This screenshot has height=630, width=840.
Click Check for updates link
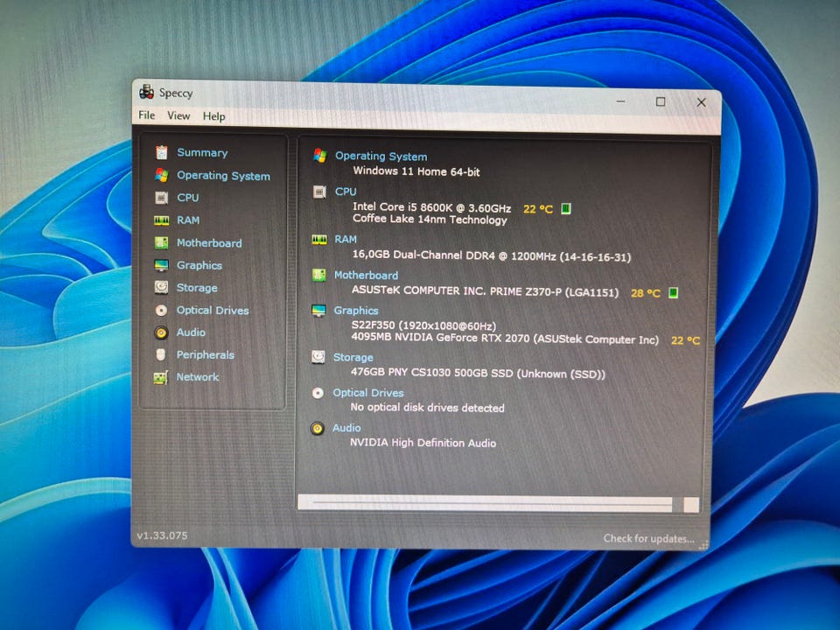coord(648,538)
